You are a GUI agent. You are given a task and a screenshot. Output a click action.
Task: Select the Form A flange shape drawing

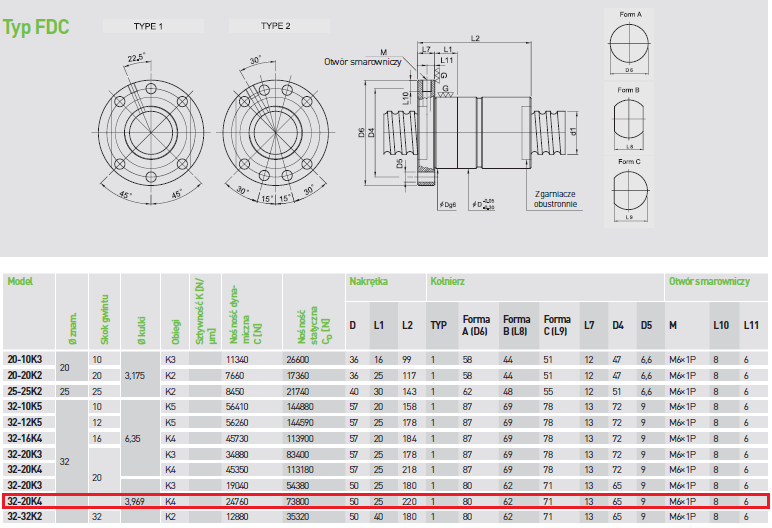click(x=629, y=46)
